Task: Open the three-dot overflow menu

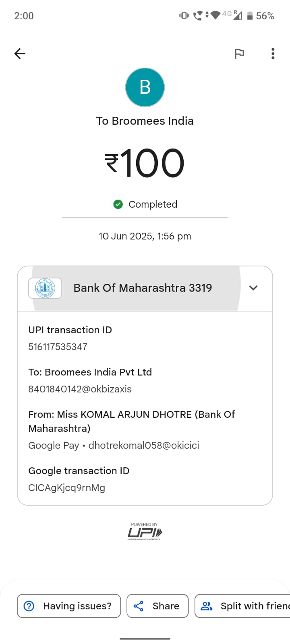Action: 273,54
